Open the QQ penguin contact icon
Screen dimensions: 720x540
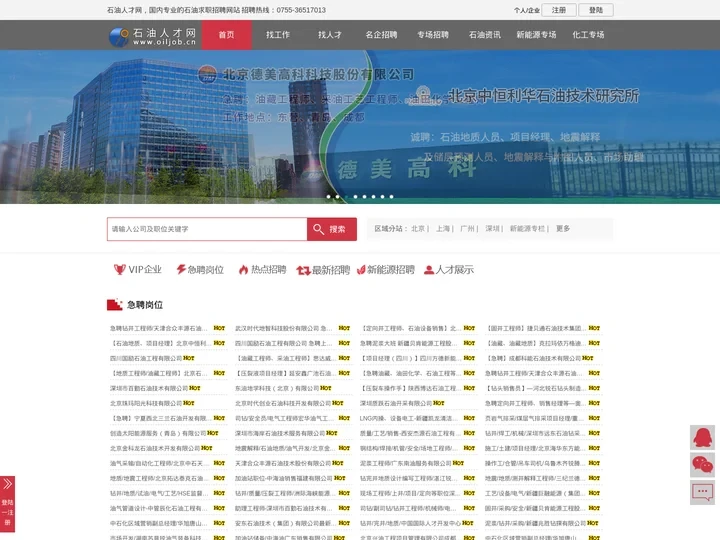702,437
